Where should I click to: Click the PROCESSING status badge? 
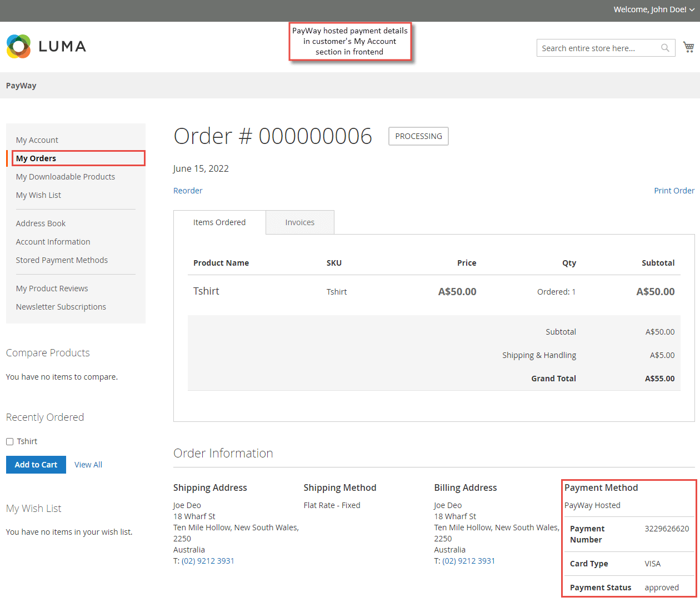(418, 136)
